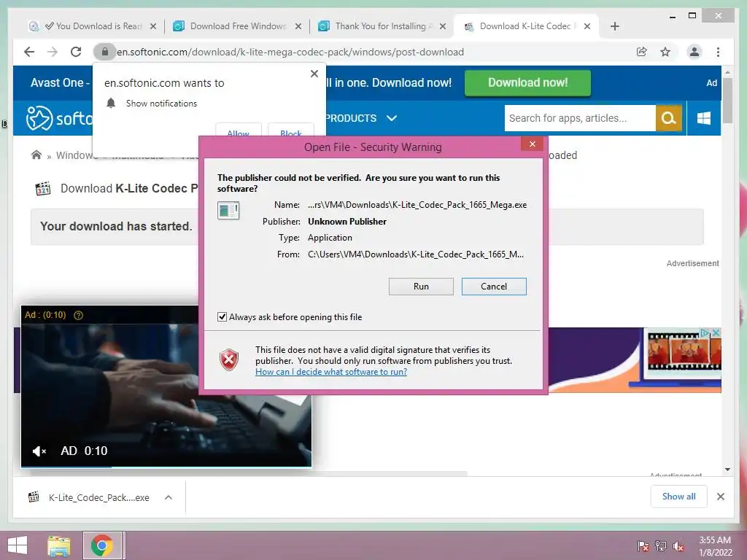The image size is (747, 560).
Task: Click K-Lite exe icon in download bar
Action: point(34,497)
